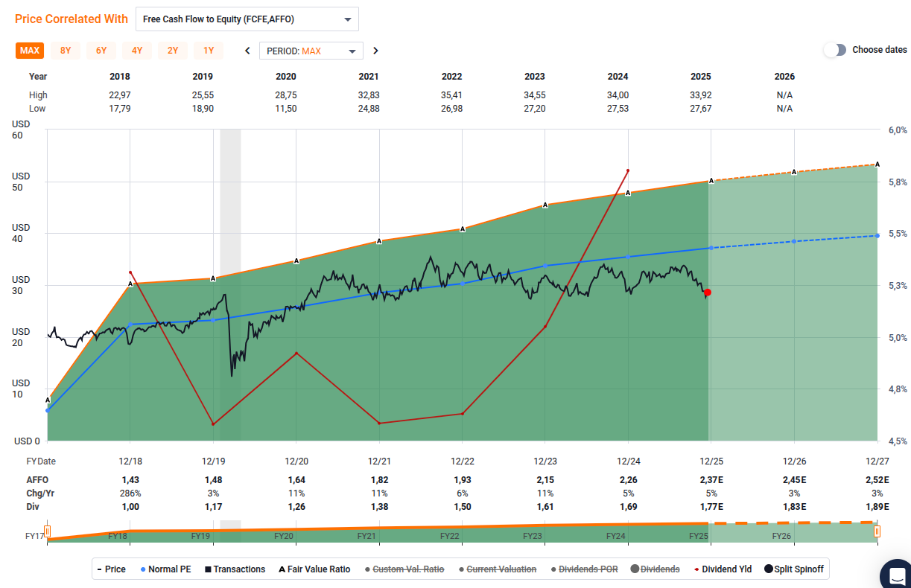Enable the Dividends POR legend series
The height and width of the screenshot is (588, 911).
pyautogui.click(x=584, y=569)
